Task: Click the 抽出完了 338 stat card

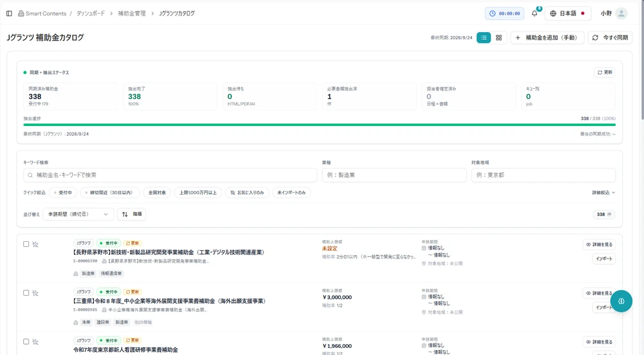Action: coord(170,96)
